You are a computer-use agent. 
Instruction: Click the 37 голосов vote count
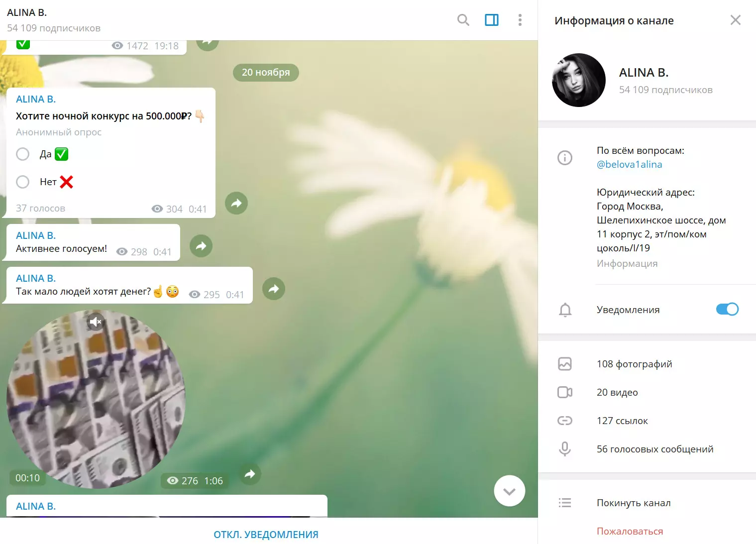point(40,208)
